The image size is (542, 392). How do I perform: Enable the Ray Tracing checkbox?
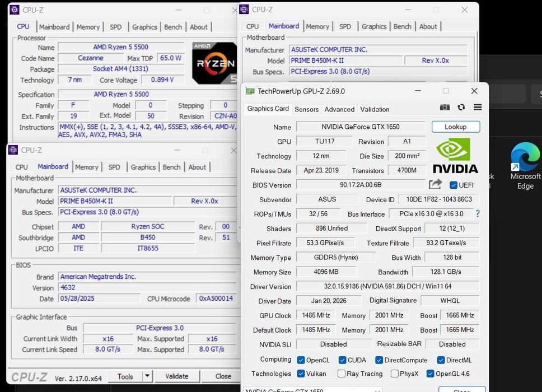click(341, 374)
